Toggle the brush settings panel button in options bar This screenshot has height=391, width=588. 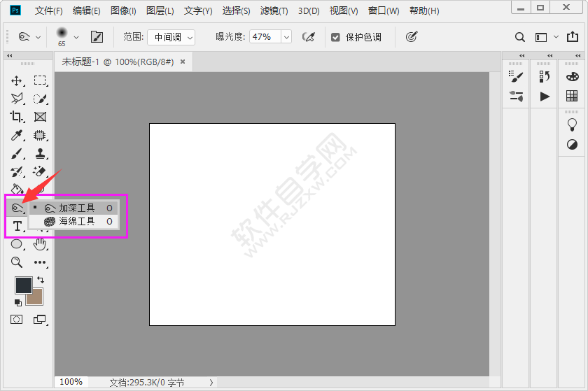pos(97,37)
